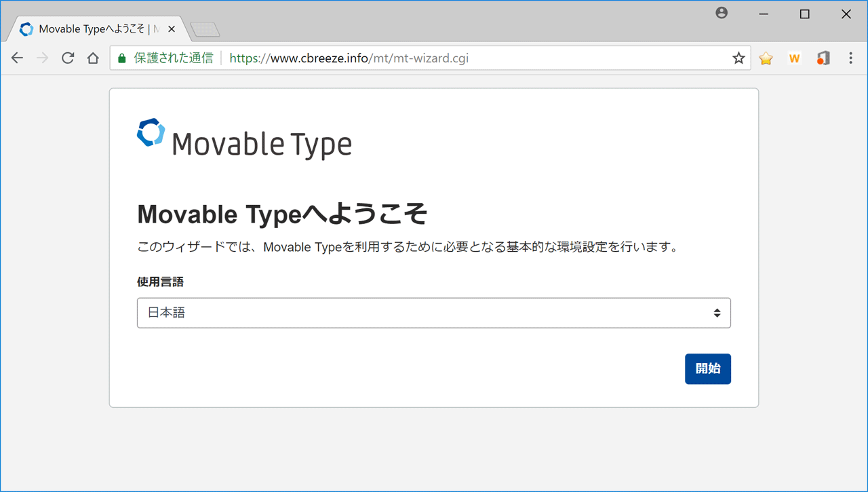Open a new browser tab
The height and width of the screenshot is (492, 868).
pos(205,29)
